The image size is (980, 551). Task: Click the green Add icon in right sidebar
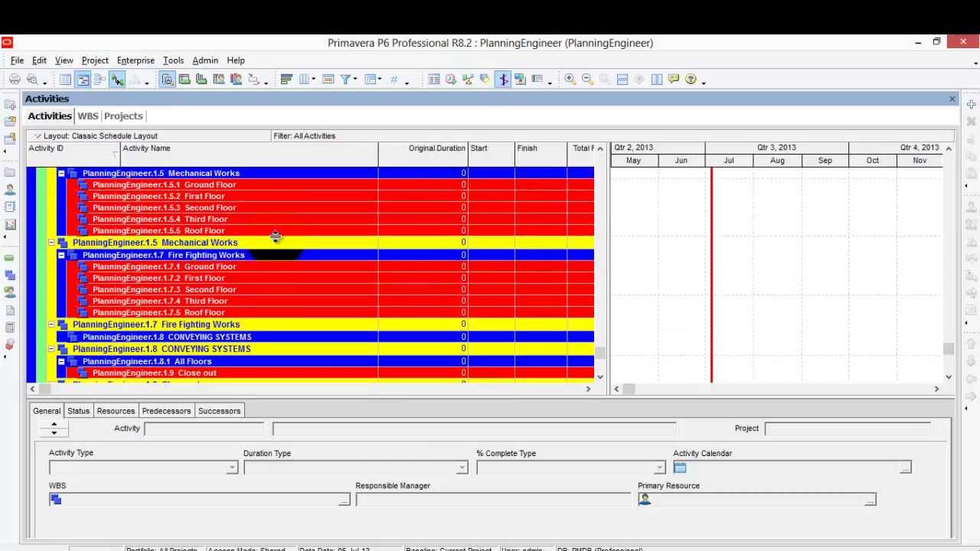(971, 104)
